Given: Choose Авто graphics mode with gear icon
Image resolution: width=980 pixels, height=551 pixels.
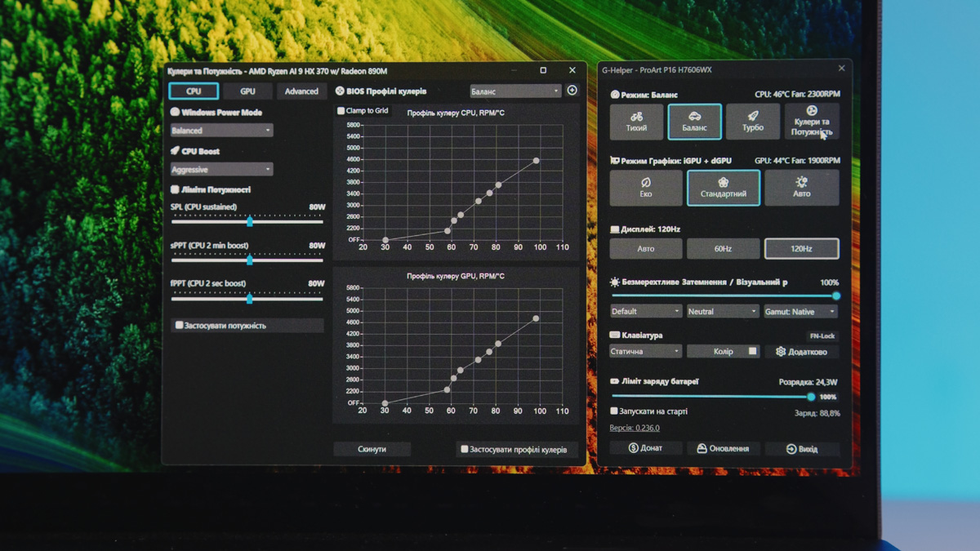Looking at the screenshot, I should pyautogui.click(x=801, y=188).
